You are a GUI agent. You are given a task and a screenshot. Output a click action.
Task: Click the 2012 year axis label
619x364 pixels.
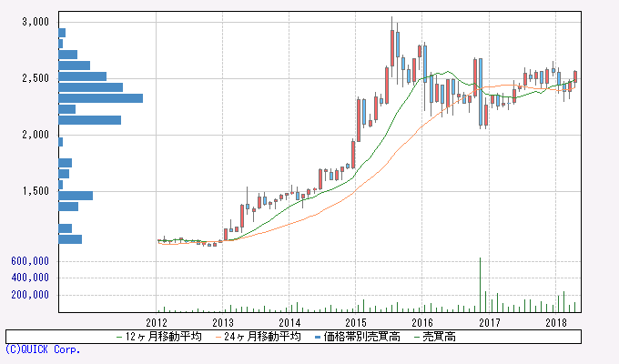click(x=157, y=322)
